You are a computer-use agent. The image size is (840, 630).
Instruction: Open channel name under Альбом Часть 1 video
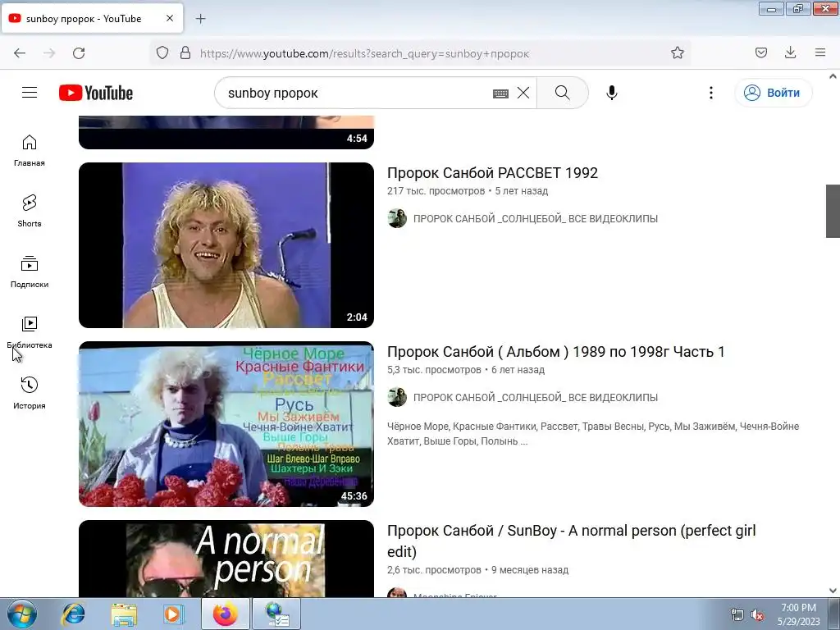pos(535,398)
